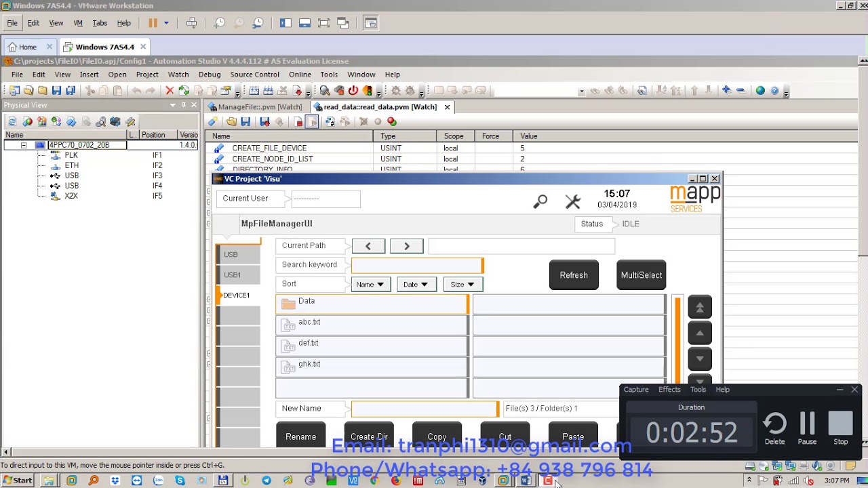
Task: Toggle the play/run button in Watch toolbar
Action: pyautogui.click(x=312, y=121)
